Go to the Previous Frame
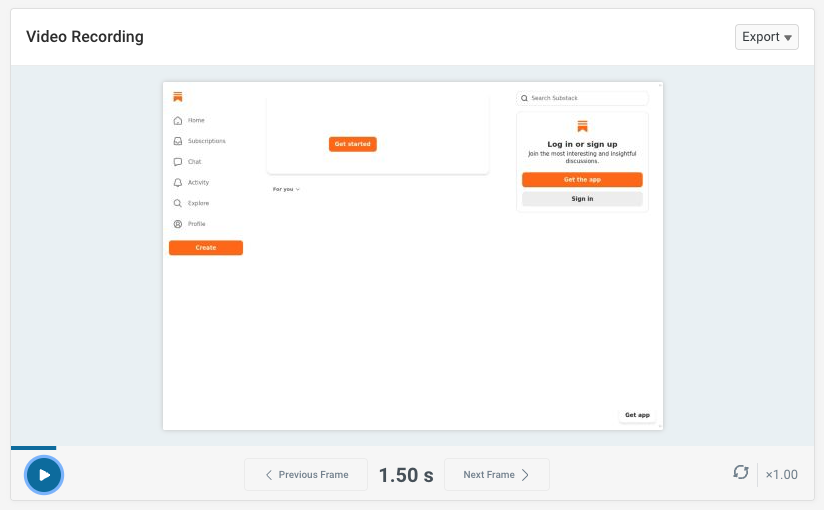This screenshot has height=510, width=824. point(306,475)
